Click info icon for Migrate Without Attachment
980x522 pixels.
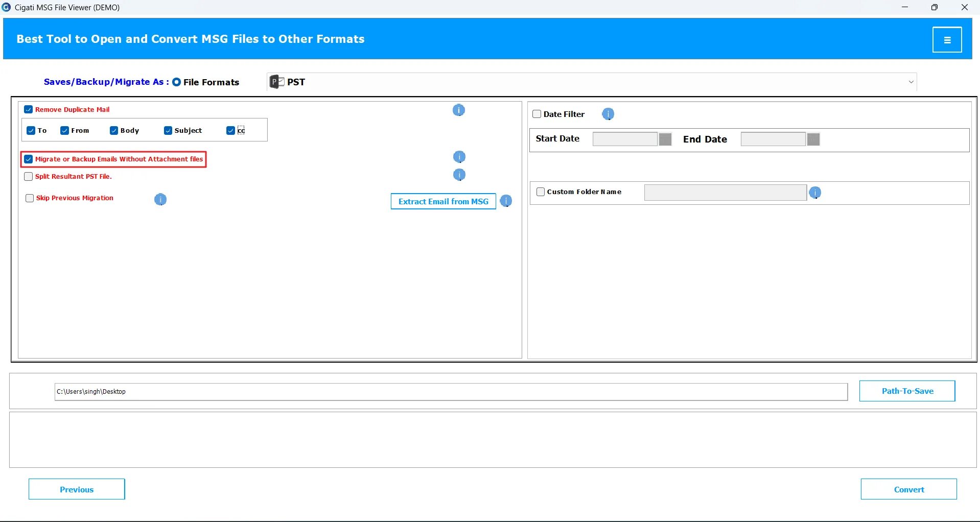459,157
